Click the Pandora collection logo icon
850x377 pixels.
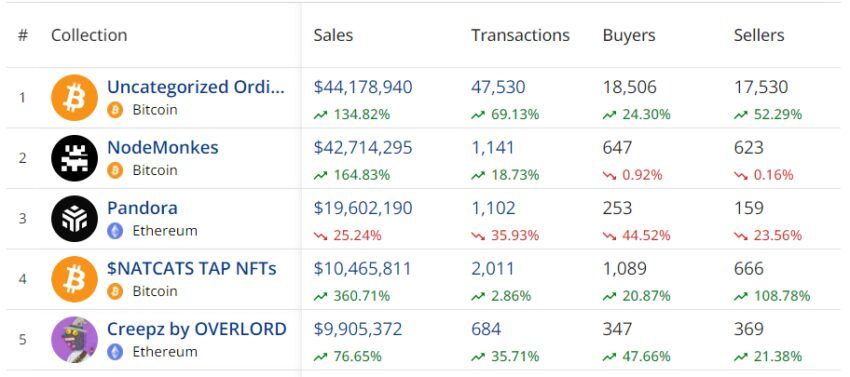[x=74, y=219]
